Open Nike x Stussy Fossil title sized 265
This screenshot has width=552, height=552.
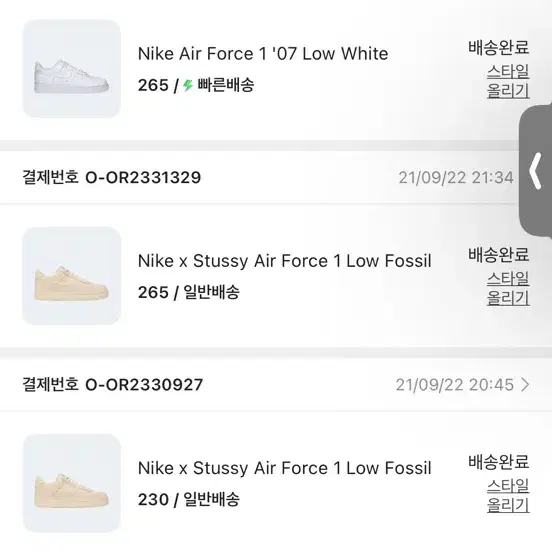tap(284, 261)
